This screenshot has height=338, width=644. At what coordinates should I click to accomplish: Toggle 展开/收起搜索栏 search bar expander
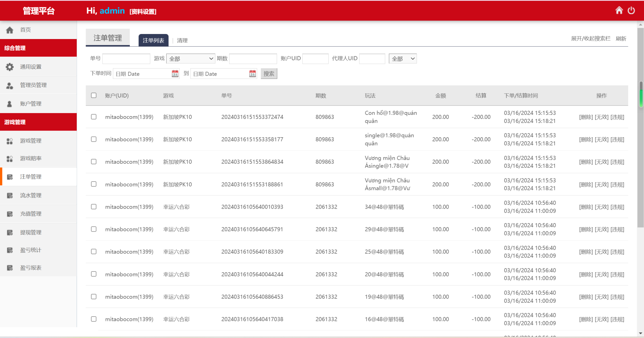[x=591, y=38]
